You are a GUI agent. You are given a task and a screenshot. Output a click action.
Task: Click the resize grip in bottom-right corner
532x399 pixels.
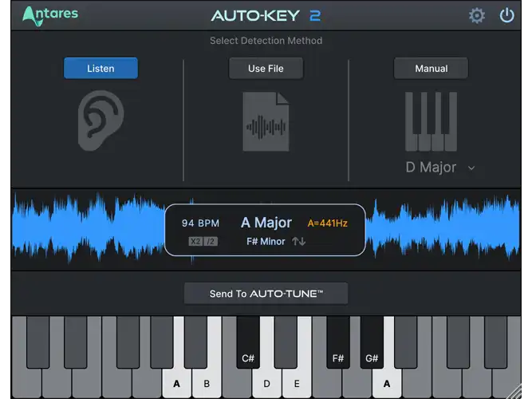(x=514, y=392)
